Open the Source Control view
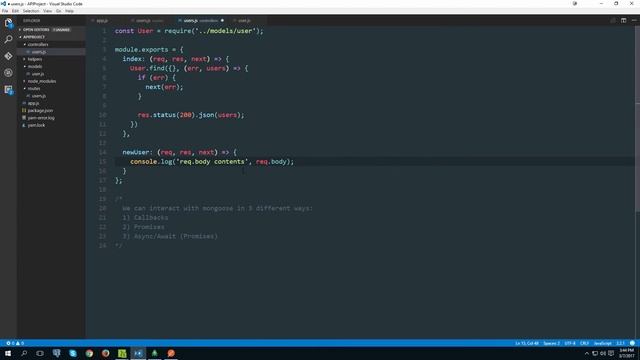 tap(8, 56)
